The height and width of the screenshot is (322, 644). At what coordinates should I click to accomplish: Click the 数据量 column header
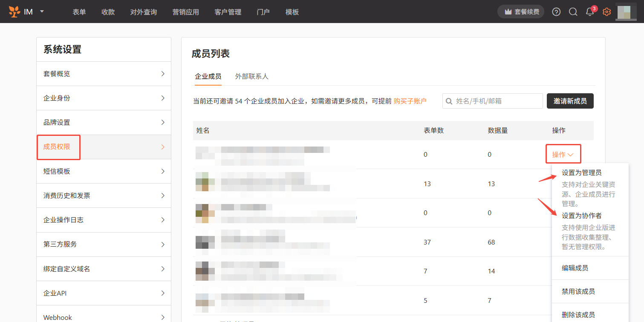click(498, 130)
